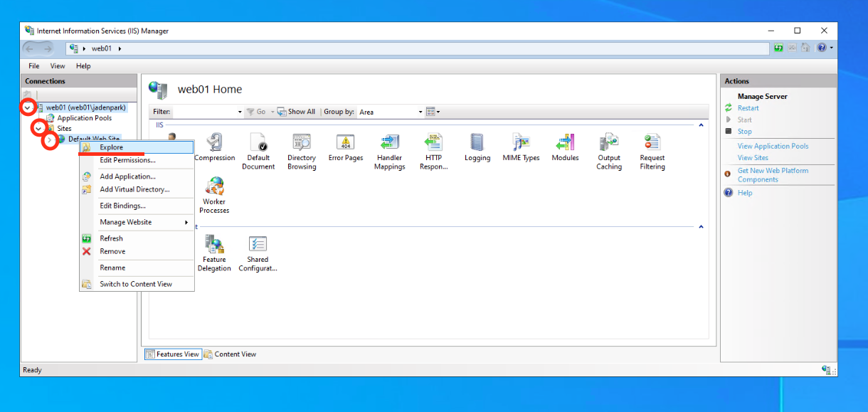Screen dimensions: 868x412
Task: Select Add Virtual Directory menu entry
Action: point(137,189)
